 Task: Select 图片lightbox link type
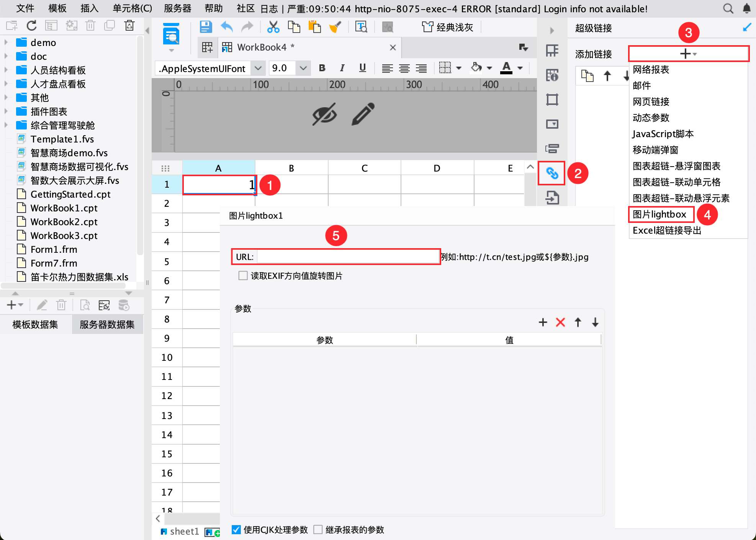pos(659,214)
